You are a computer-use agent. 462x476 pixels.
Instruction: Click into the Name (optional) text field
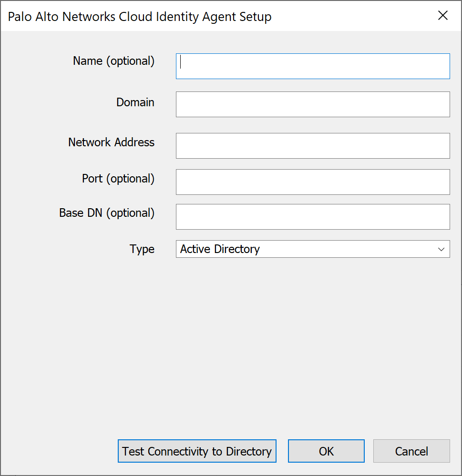(313, 66)
